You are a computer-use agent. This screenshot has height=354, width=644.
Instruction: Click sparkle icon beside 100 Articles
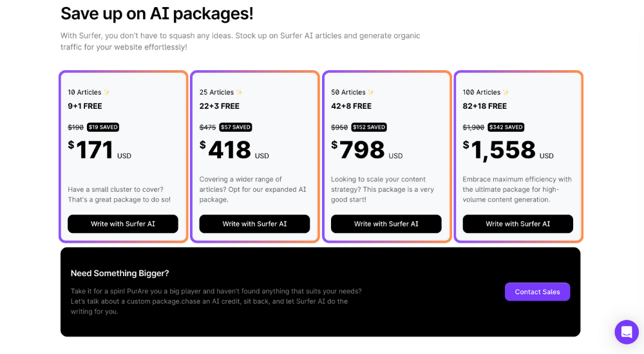[506, 92]
